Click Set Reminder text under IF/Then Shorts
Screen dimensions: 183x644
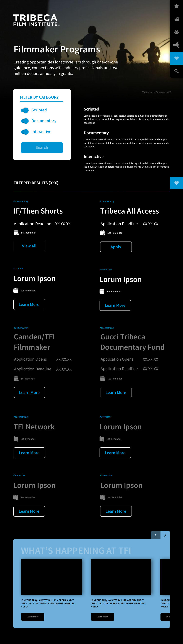click(28, 233)
